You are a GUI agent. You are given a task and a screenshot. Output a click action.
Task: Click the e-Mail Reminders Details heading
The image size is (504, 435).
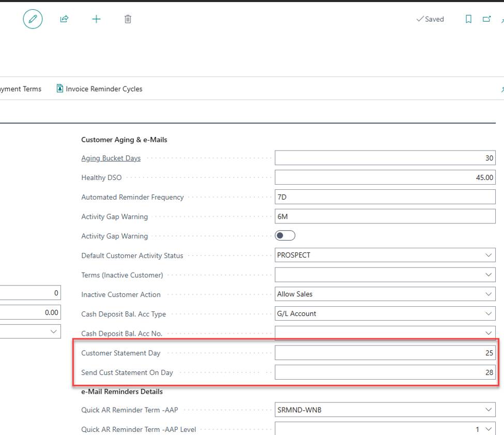122,391
